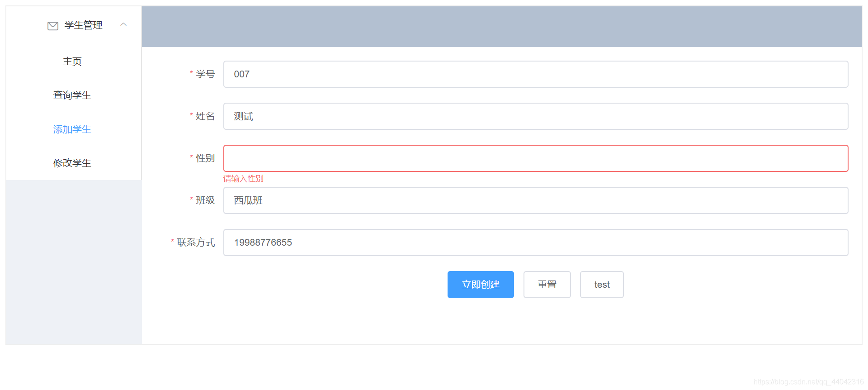868x390 pixels.
Task: Click the empty 性别 input field
Action: [536, 158]
